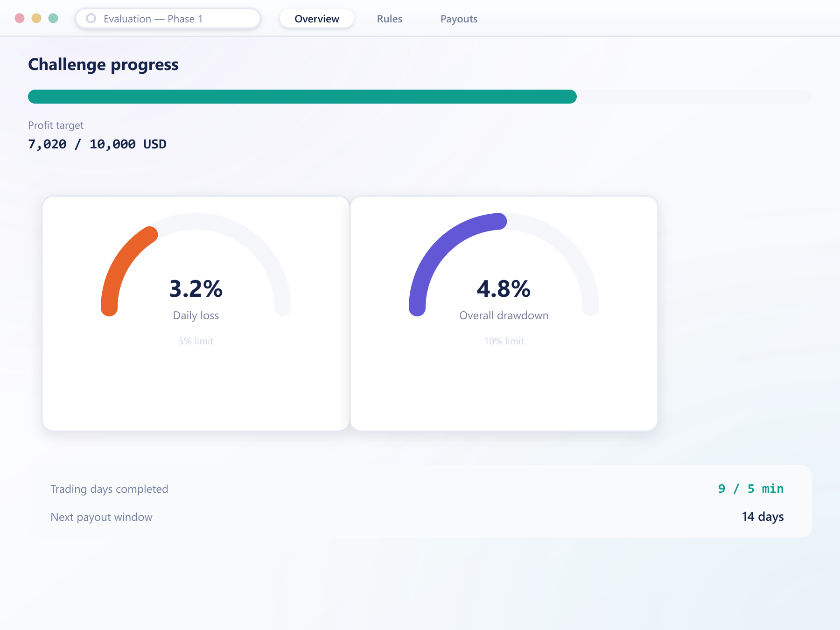
Task: Select the Challenge progress heading
Action: 103,64
